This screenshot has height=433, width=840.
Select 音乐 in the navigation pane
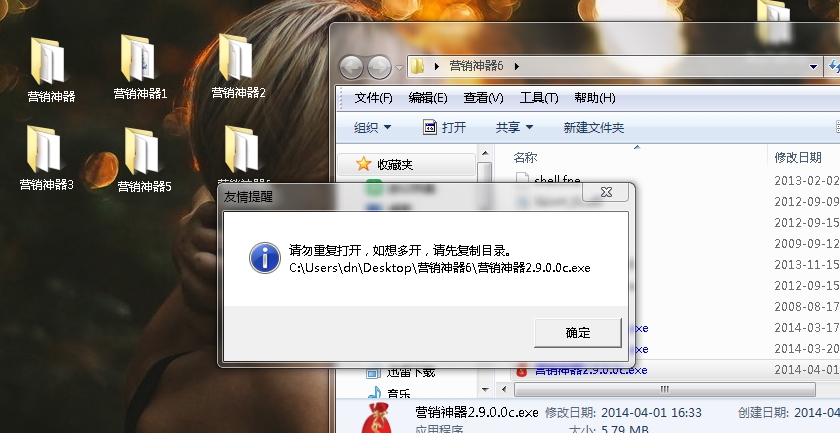click(x=399, y=394)
